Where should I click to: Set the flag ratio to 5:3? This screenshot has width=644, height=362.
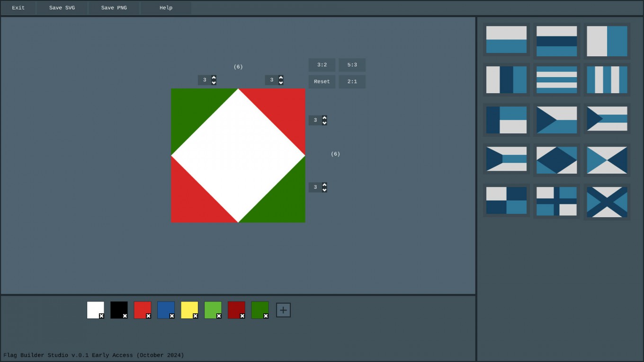tap(352, 65)
